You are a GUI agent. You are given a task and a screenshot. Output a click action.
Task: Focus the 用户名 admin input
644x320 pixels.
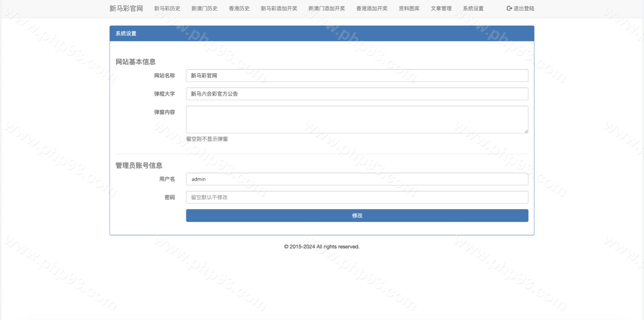coord(357,179)
